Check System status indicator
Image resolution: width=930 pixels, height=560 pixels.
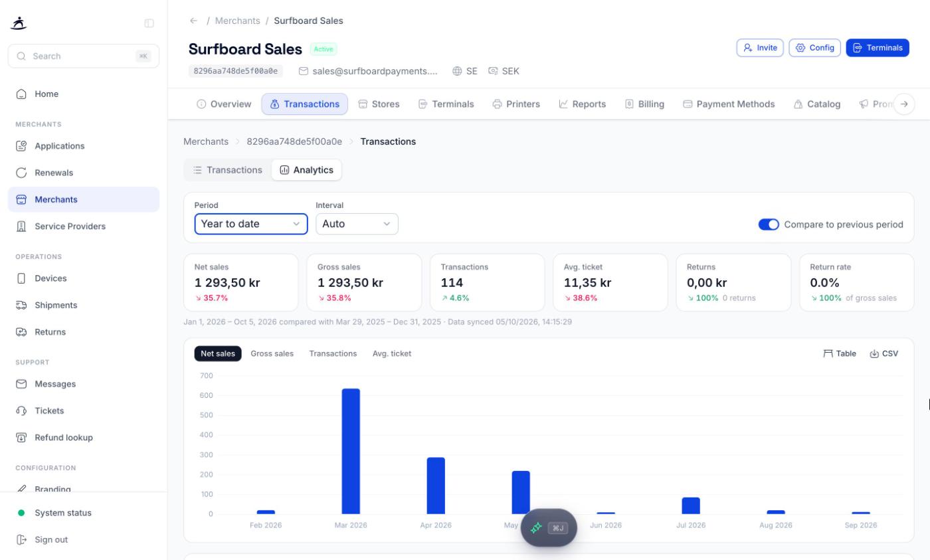tap(84, 513)
